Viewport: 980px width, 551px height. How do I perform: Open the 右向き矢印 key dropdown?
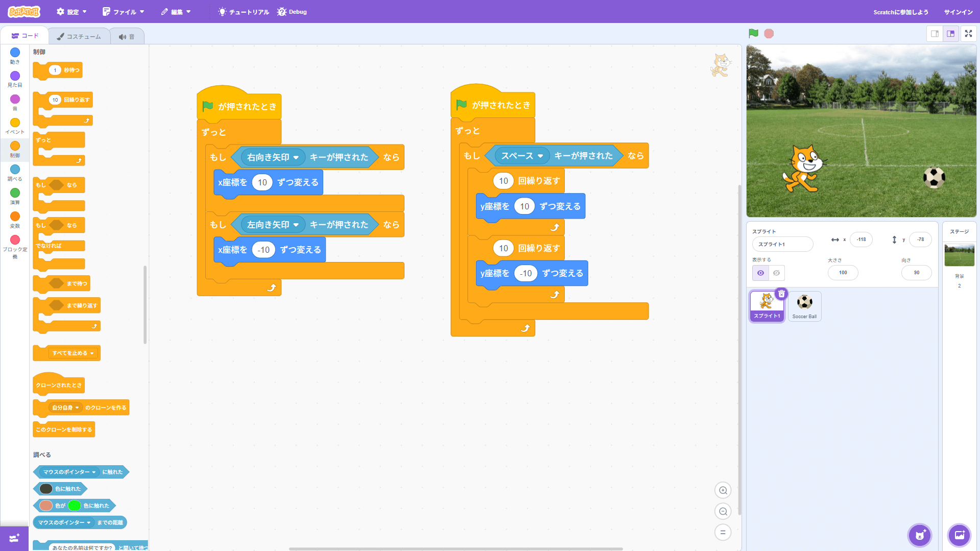(296, 157)
